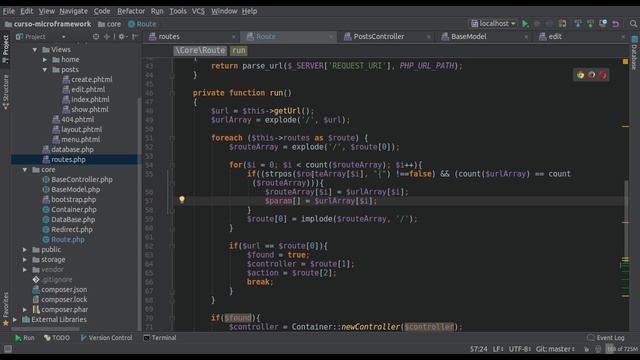Expand the vendor folder
Image resolution: width=640 pixels, height=360 pixels.
point(25,269)
